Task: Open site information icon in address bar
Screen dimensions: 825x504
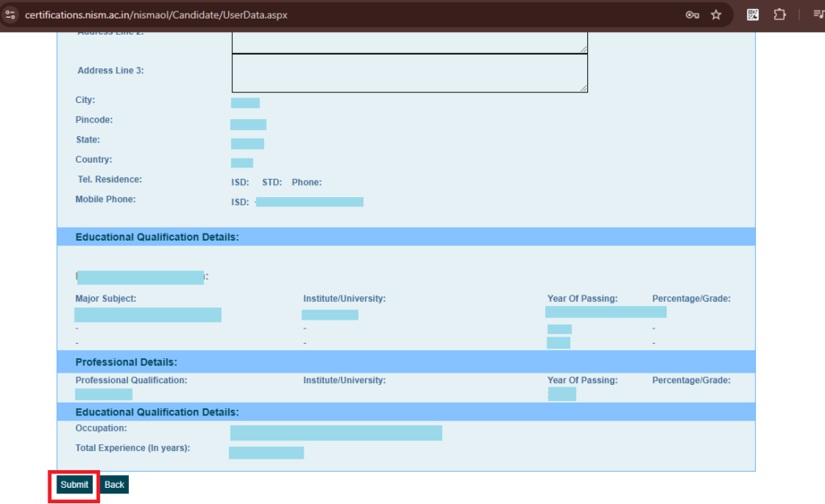Action: click(10, 14)
